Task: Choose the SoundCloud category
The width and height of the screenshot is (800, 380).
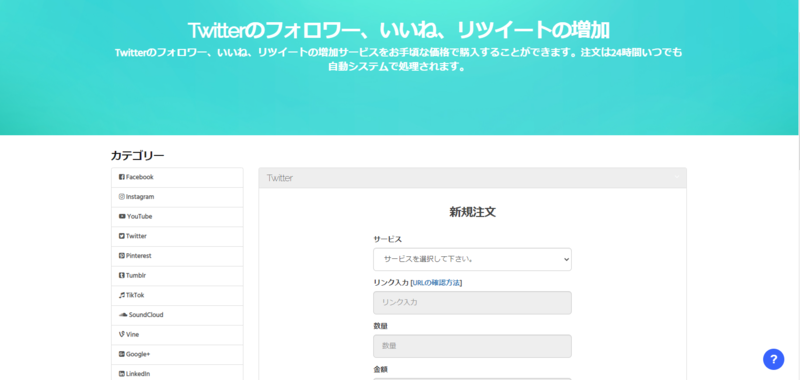Action: (x=177, y=315)
